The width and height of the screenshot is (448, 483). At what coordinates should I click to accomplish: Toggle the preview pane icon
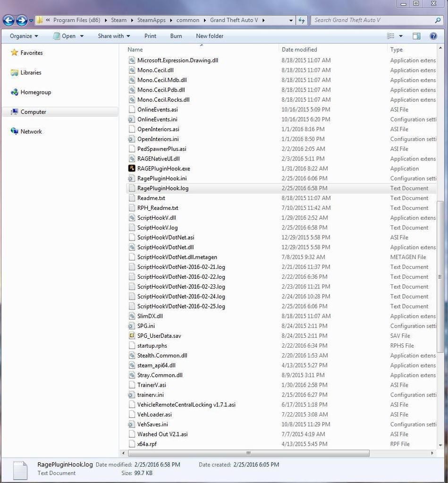tap(416, 36)
